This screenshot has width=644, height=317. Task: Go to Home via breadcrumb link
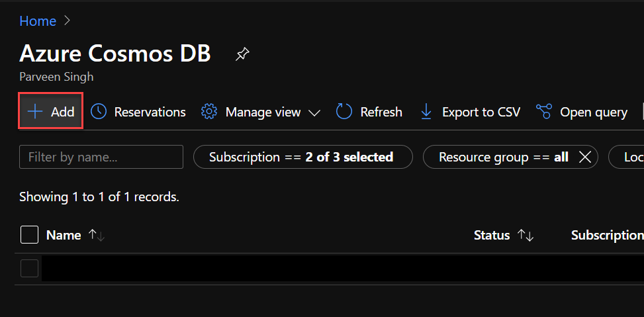coord(38,21)
